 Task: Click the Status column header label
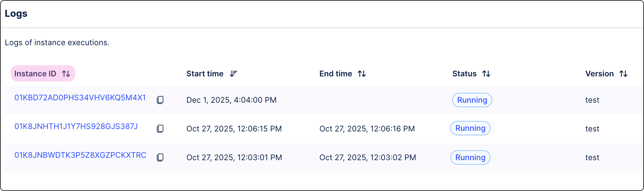tap(464, 74)
